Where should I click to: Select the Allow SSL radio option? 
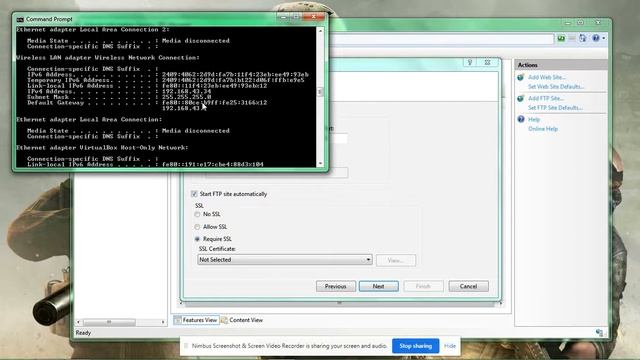(197, 227)
